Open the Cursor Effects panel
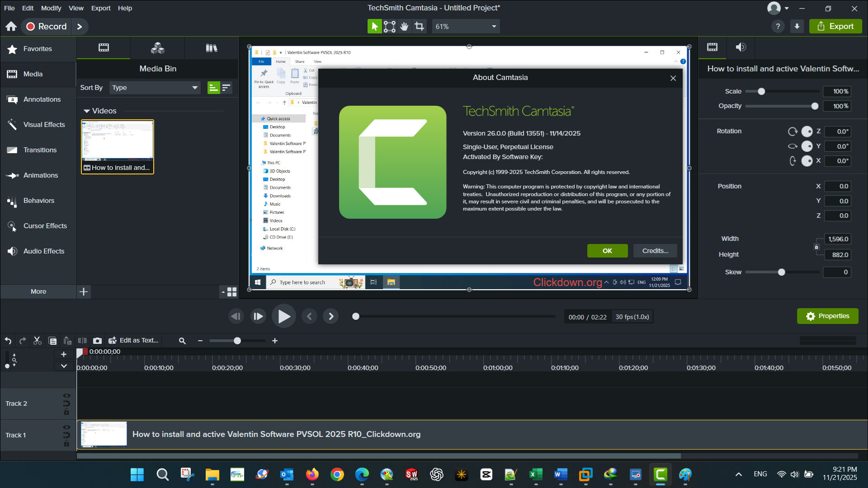This screenshot has width=868, height=488. (x=45, y=226)
